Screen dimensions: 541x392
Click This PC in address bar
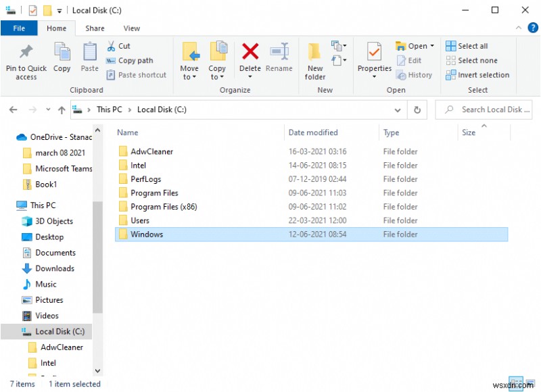(x=110, y=109)
